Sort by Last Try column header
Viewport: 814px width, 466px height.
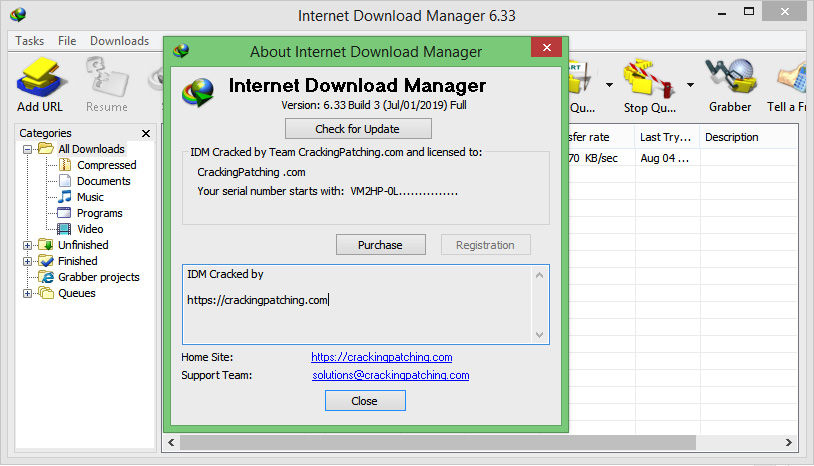point(667,137)
